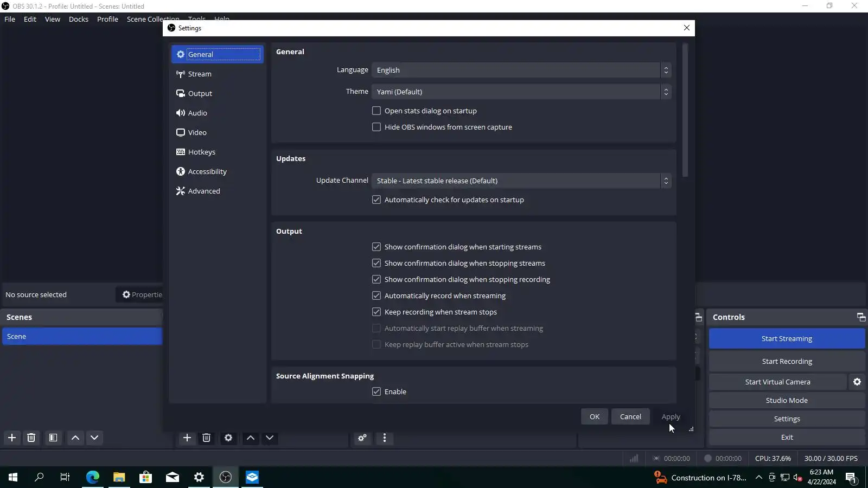Open virtual camera configuration gear icon
The height and width of the screenshot is (488, 868).
(857, 382)
